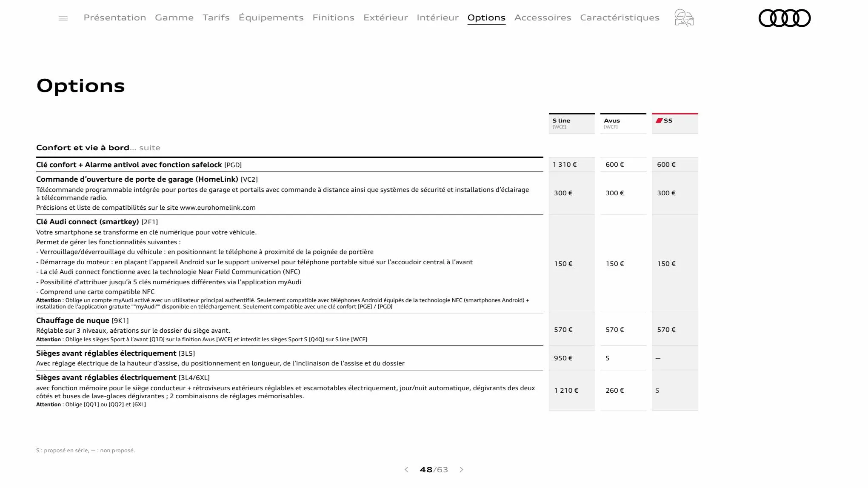868x488 pixels.
Task: Click the 'S : proposé en série' footnote
Action: pyautogui.click(x=86, y=451)
